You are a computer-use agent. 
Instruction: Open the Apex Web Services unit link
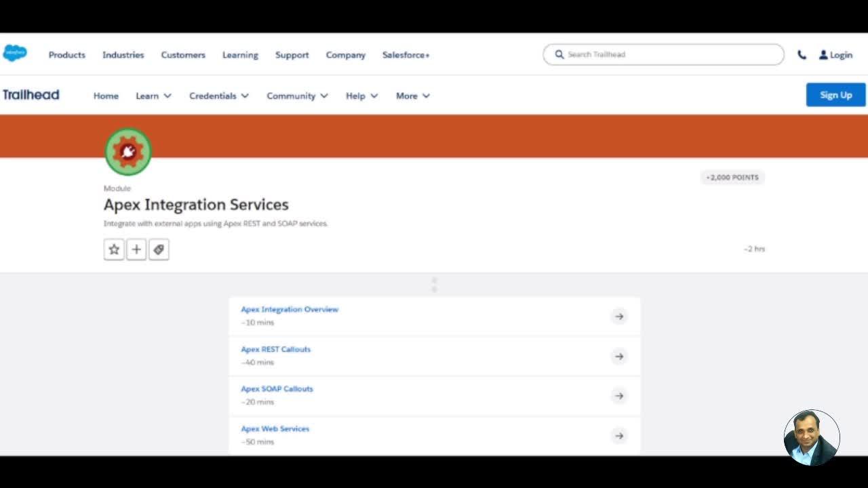[x=275, y=429]
